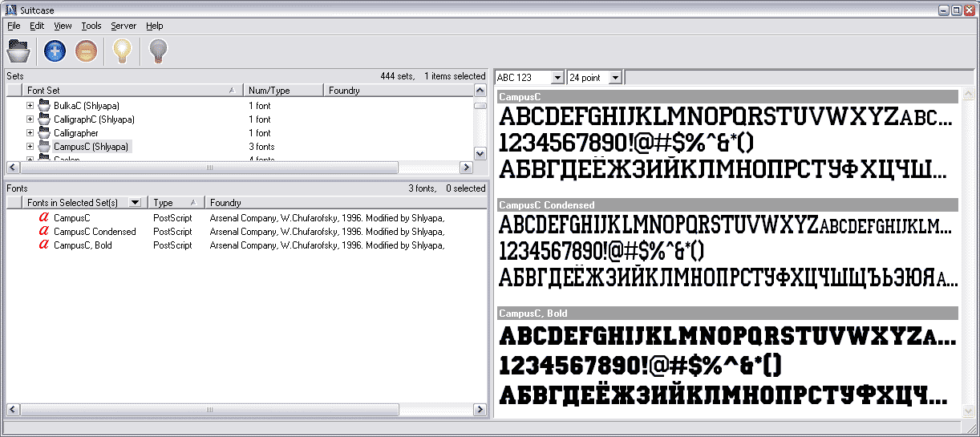Viewport: 980px width, 437px height.
Task: Open the File menu
Action: pos(14,26)
